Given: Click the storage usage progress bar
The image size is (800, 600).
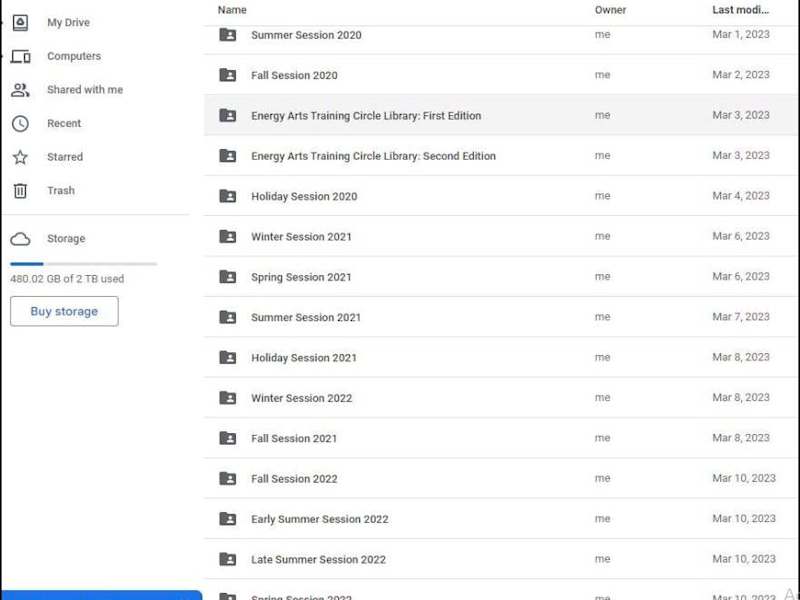Looking at the screenshot, I should pyautogui.click(x=84, y=264).
